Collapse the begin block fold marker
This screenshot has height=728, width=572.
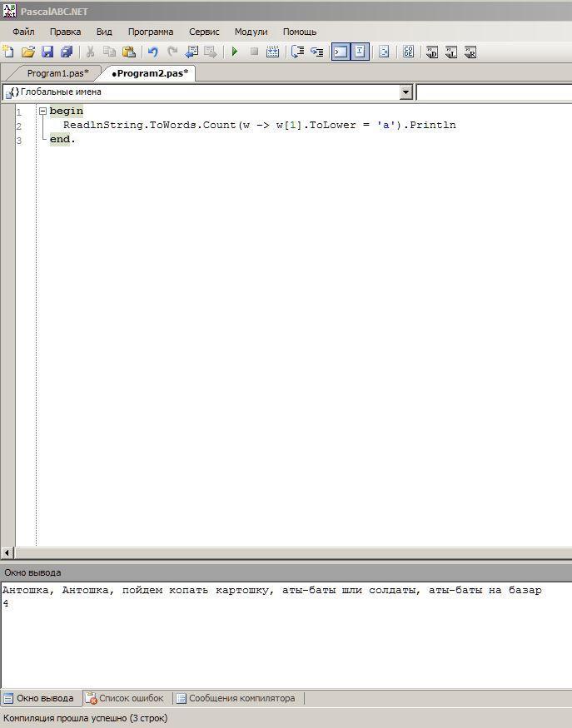point(42,111)
